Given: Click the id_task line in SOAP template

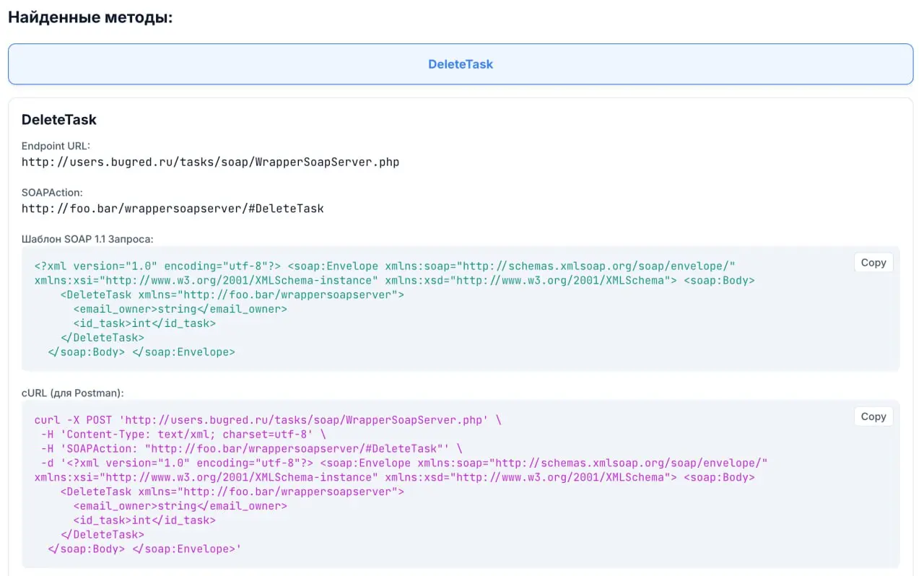Looking at the screenshot, I should click(x=144, y=323).
